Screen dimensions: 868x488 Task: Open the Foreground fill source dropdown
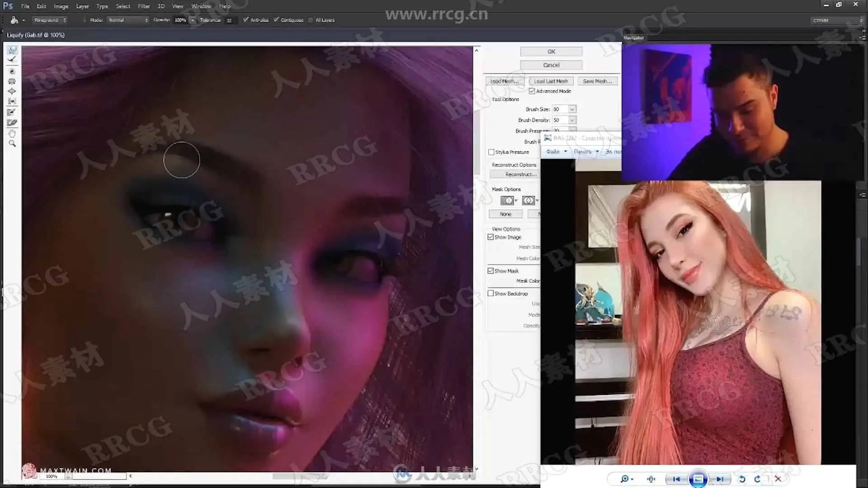[x=50, y=20]
